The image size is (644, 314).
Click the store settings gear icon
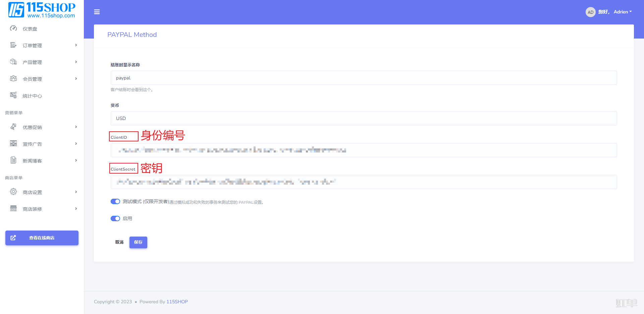(x=13, y=192)
